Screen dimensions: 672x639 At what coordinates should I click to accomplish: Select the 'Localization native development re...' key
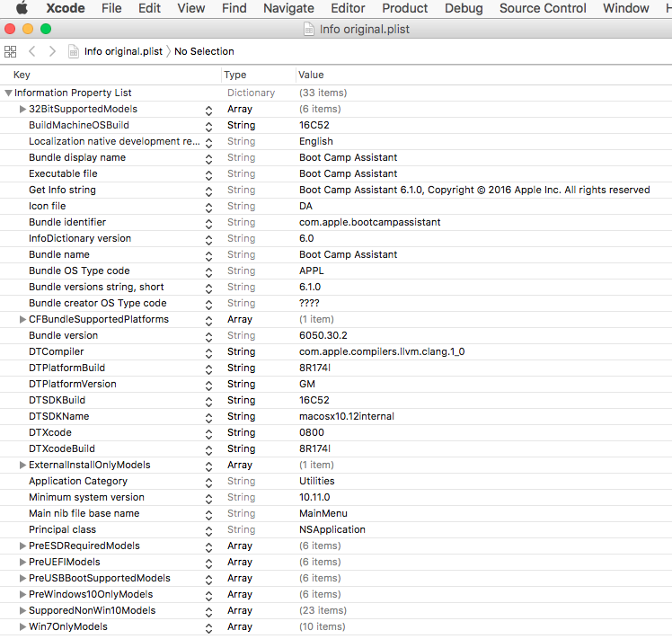(114, 141)
